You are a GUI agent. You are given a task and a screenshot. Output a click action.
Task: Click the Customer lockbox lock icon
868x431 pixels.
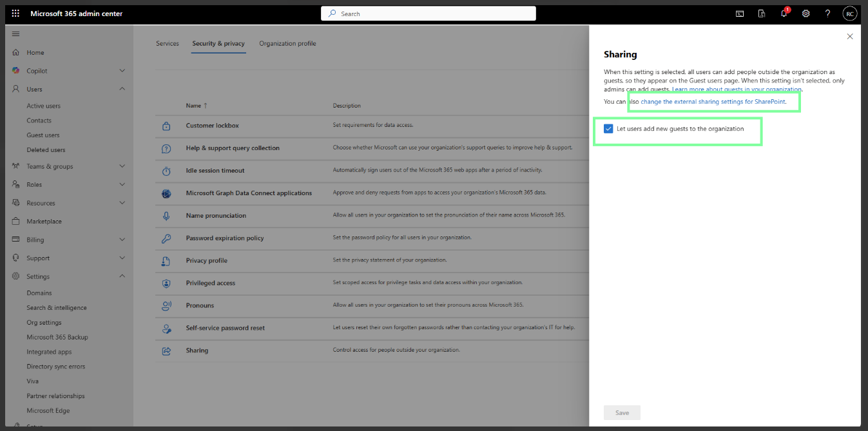point(166,126)
